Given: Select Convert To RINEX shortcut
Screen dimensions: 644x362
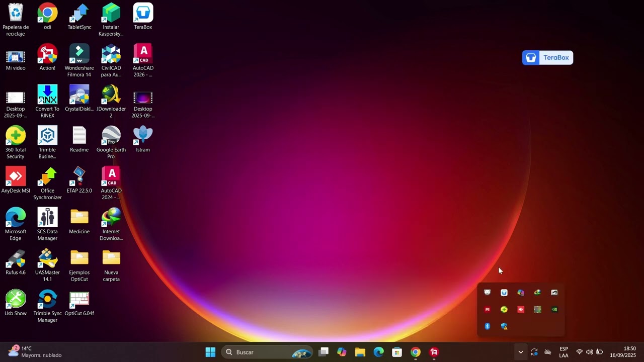Looking at the screenshot, I should 47,102.
